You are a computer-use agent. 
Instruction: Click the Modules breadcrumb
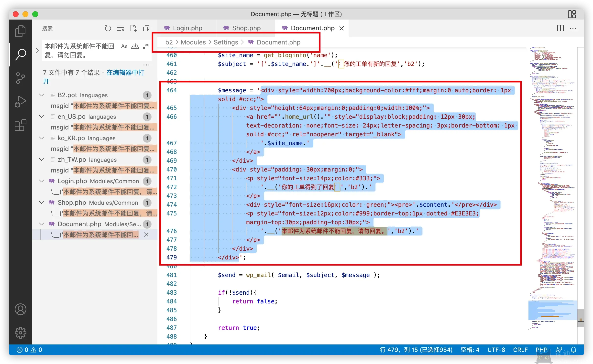[193, 42]
